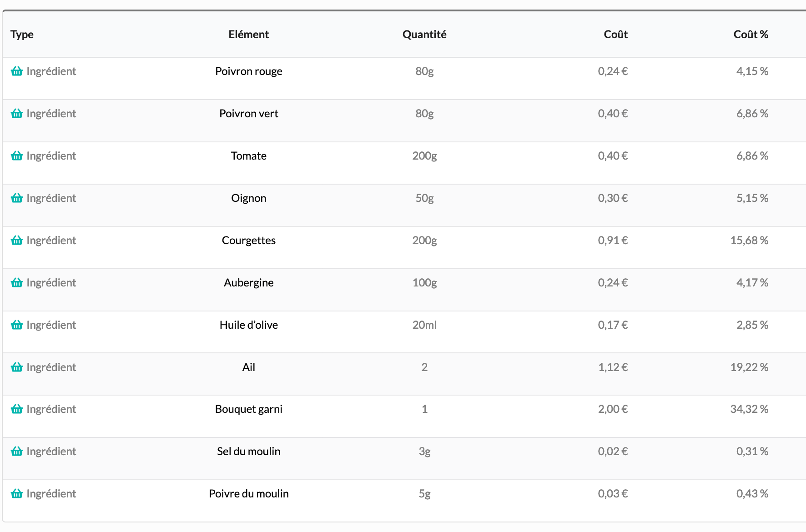This screenshot has width=806, height=532.
Task: Click the basket icon in Aubergine row
Action: coord(17,283)
